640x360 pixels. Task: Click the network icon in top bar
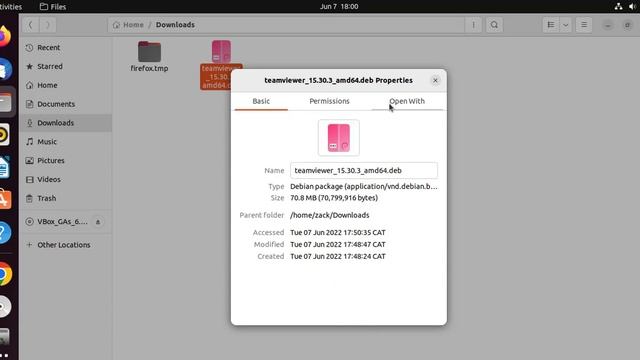coord(618,7)
